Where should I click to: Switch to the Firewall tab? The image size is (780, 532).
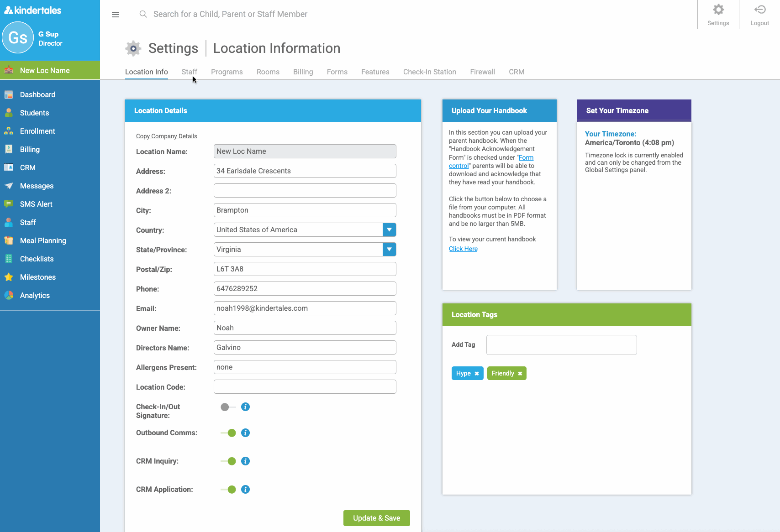pos(482,72)
